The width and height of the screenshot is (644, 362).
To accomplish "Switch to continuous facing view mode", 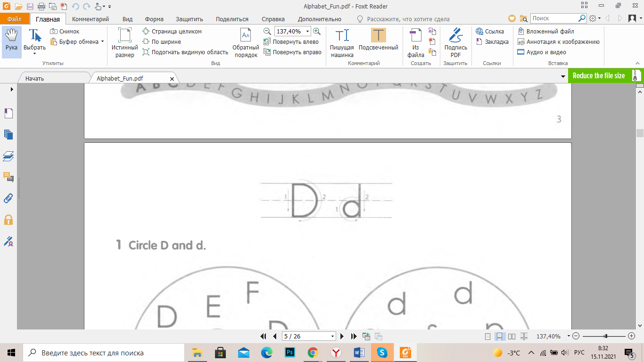I will 524,336.
